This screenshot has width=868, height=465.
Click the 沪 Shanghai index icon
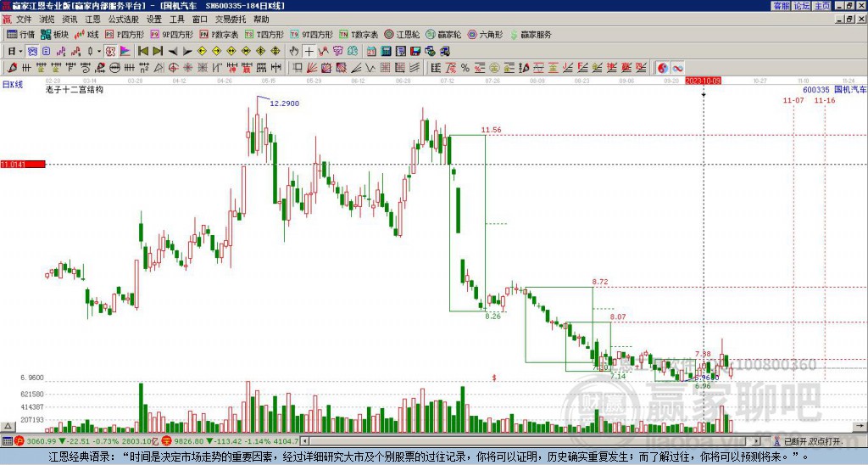pyautogui.click(x=19, y=441)
